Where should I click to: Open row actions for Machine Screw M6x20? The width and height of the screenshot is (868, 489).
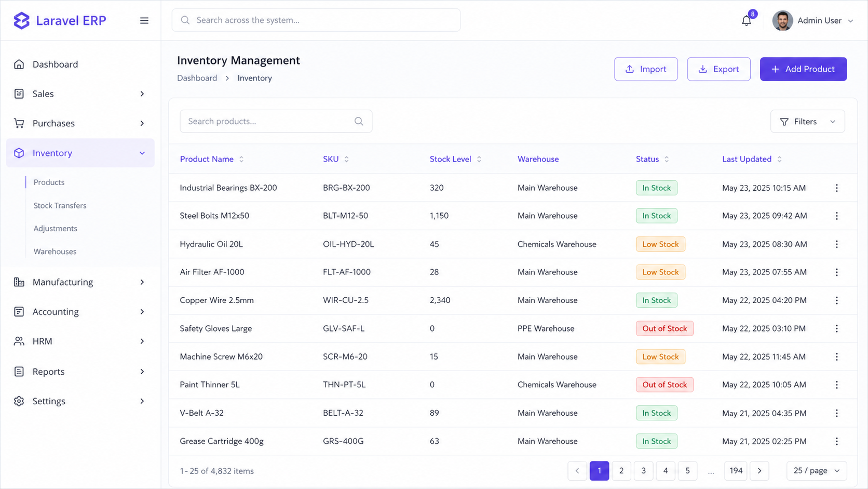836,356
